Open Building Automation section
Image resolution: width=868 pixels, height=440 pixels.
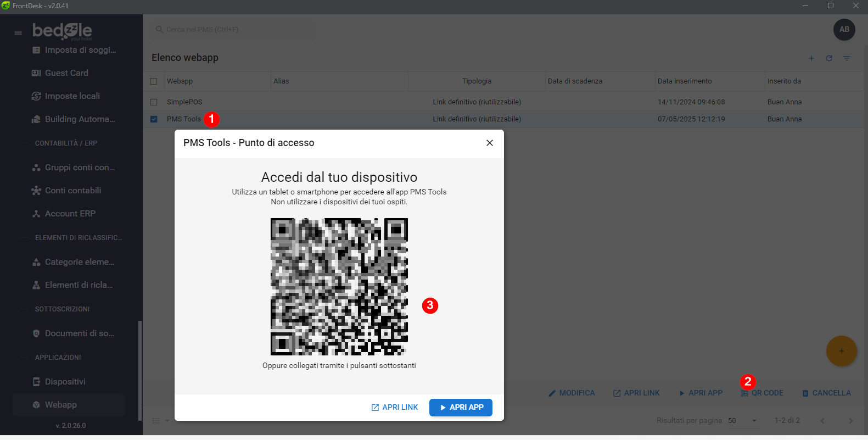pyautogui.click(x=74, y=119)
